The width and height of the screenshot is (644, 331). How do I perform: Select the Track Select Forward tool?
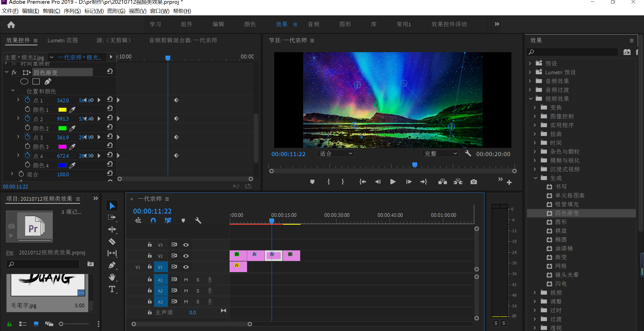tap(112, 218)
